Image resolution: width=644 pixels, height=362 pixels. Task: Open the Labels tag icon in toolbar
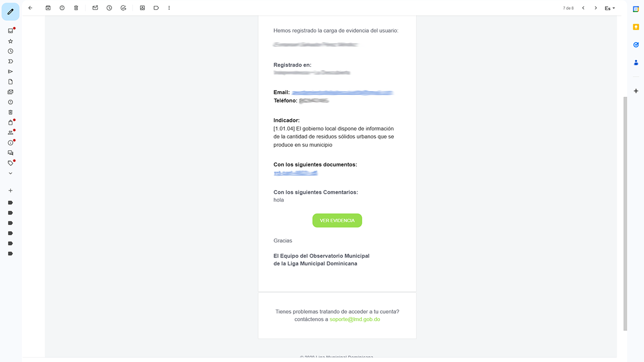(156, 8)
